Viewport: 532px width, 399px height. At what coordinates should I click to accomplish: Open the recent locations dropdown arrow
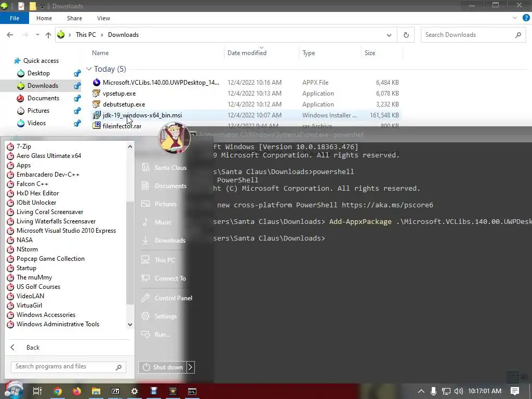coord(37,35)
